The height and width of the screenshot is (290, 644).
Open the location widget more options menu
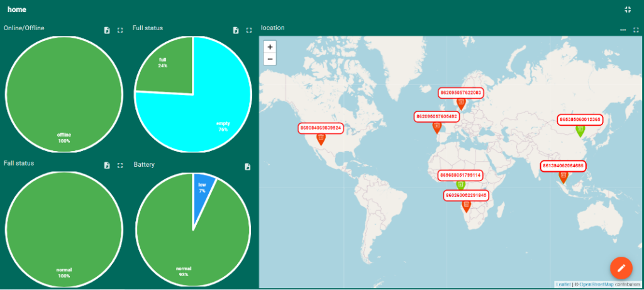(x=623, y=30)
